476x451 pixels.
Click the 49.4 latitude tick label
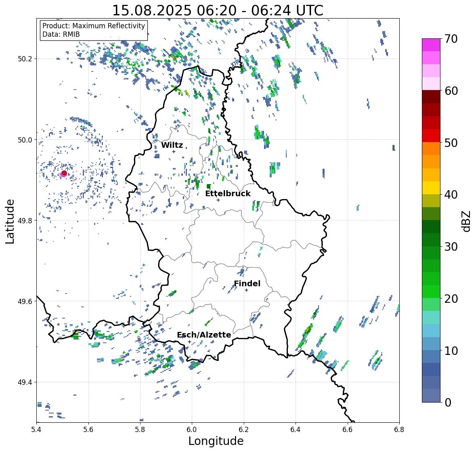click(25, 382)
